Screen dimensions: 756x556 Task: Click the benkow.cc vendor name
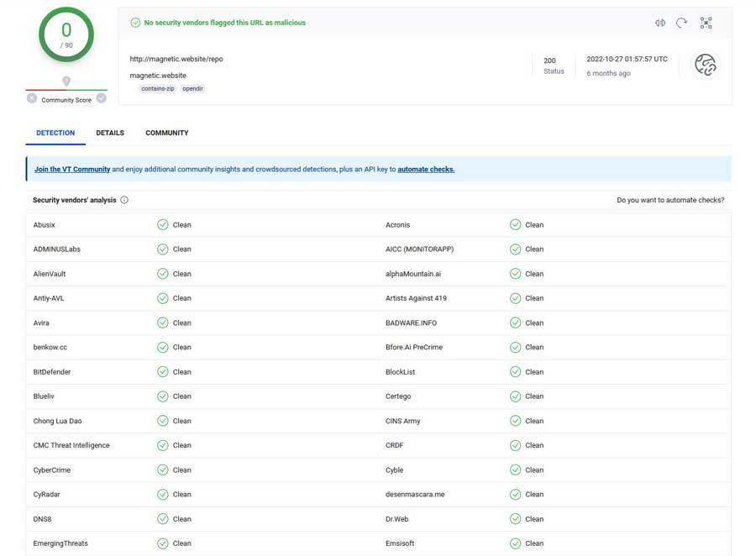tap(50, 347)
